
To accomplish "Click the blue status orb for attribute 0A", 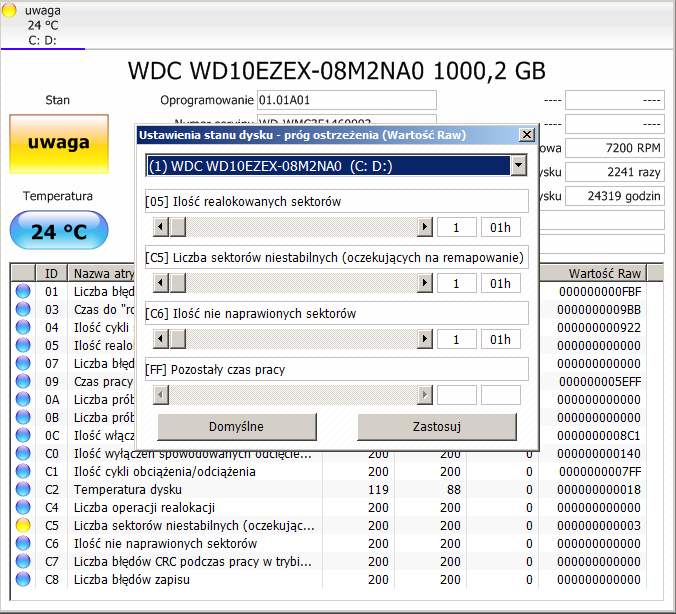I will tap(23, 399).
